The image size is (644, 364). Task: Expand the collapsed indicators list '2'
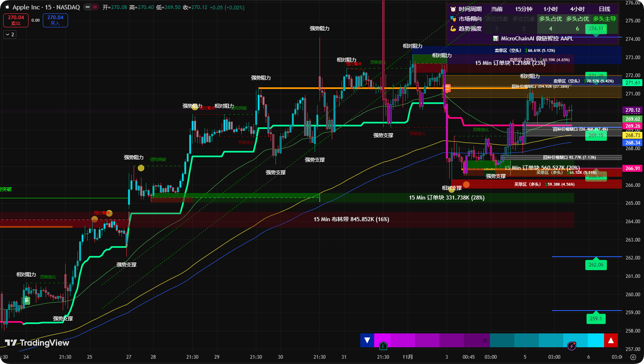click(10, 35)
